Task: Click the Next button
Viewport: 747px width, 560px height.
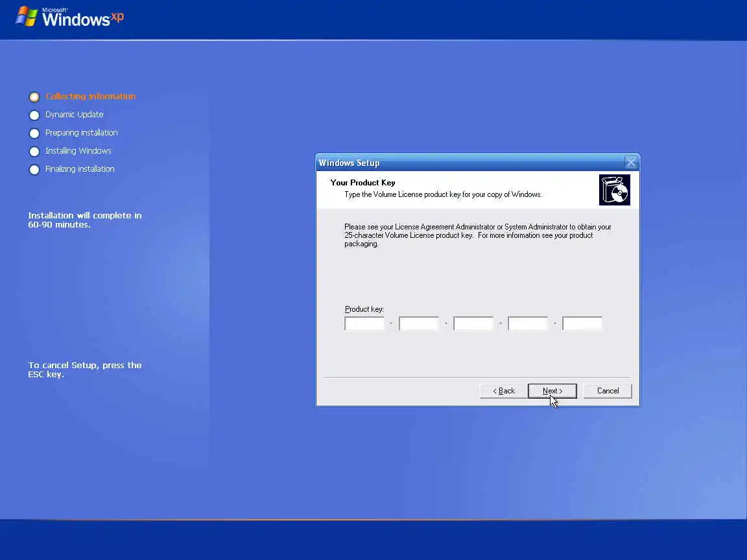Action: click(x=552, y=391)
